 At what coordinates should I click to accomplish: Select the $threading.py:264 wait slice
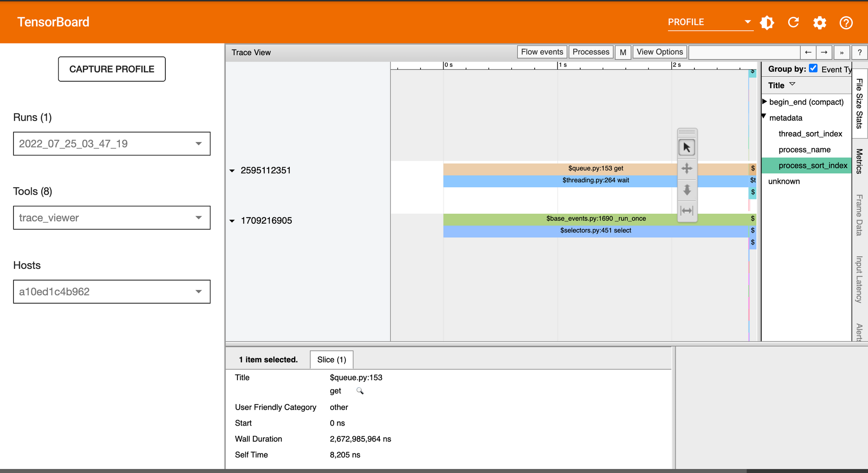(x=596, y=180)
